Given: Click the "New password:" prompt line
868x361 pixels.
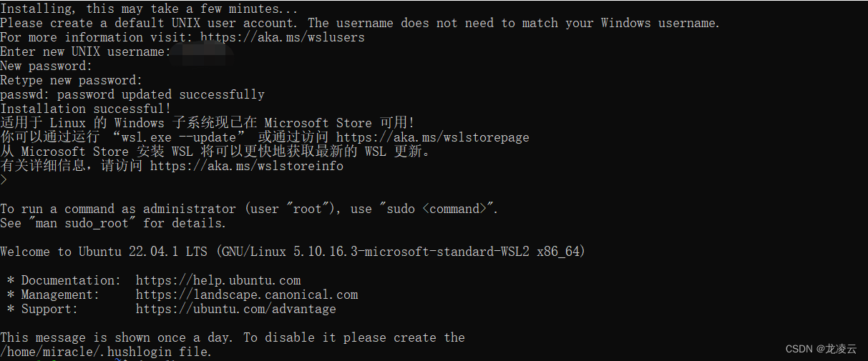Looking at the screenshot, I should click(x=47, y=66).
